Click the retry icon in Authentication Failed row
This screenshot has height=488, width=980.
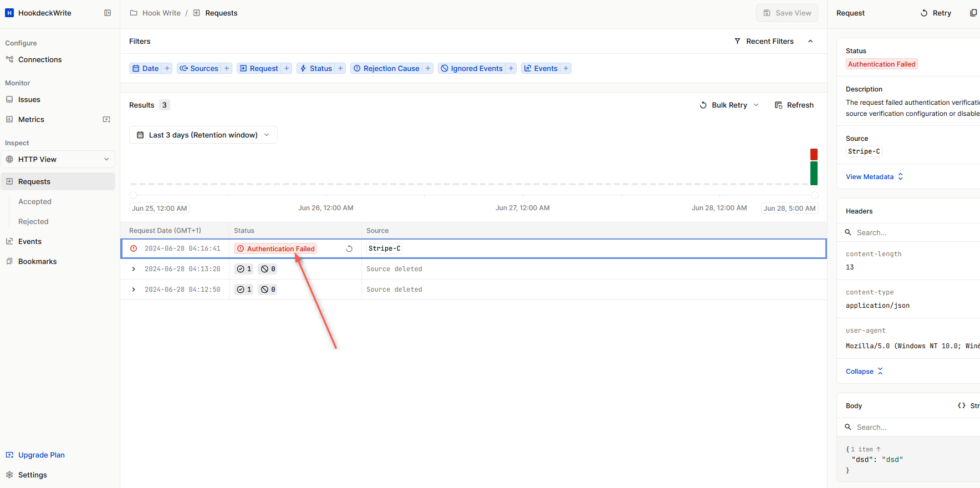349,249
